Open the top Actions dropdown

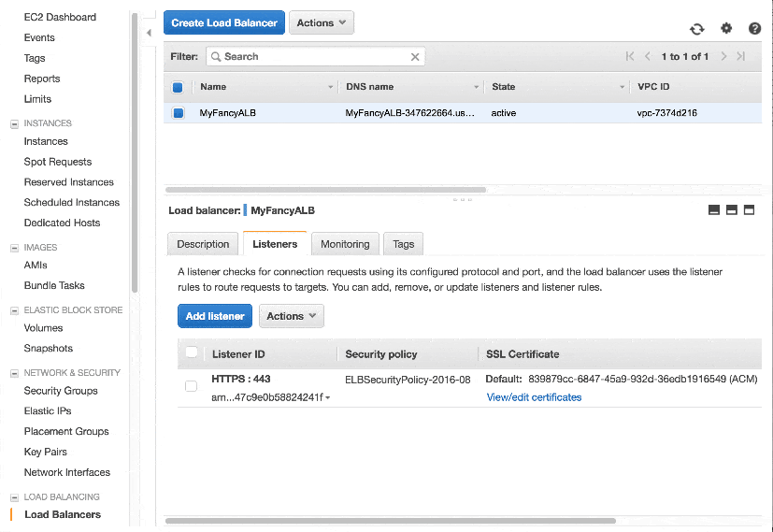pyautogui.click(x=322, y=22)
